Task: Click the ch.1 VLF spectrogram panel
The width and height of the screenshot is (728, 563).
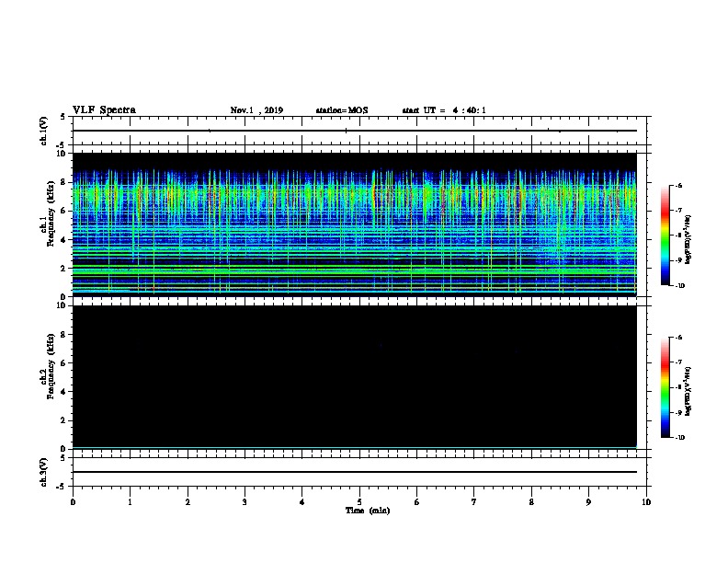Action: [x=355, y=224]
